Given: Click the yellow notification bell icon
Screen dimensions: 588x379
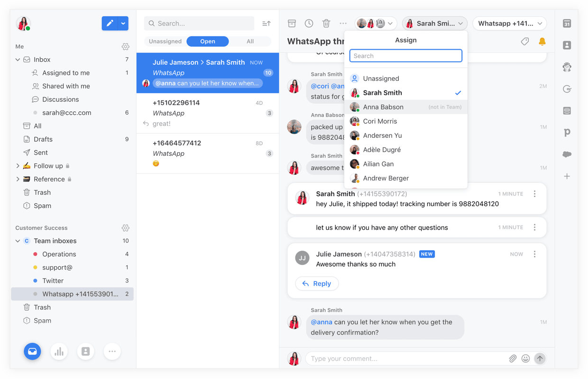Looking at the screenshot, I should [542, 42].
